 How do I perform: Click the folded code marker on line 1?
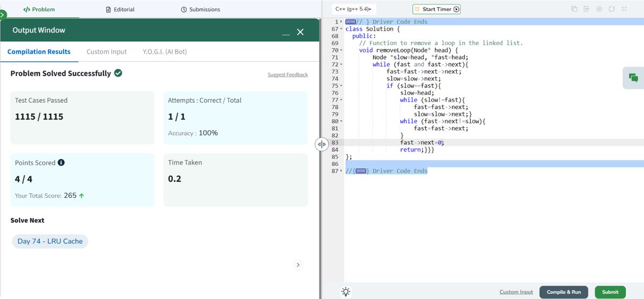tap(351, 21)
